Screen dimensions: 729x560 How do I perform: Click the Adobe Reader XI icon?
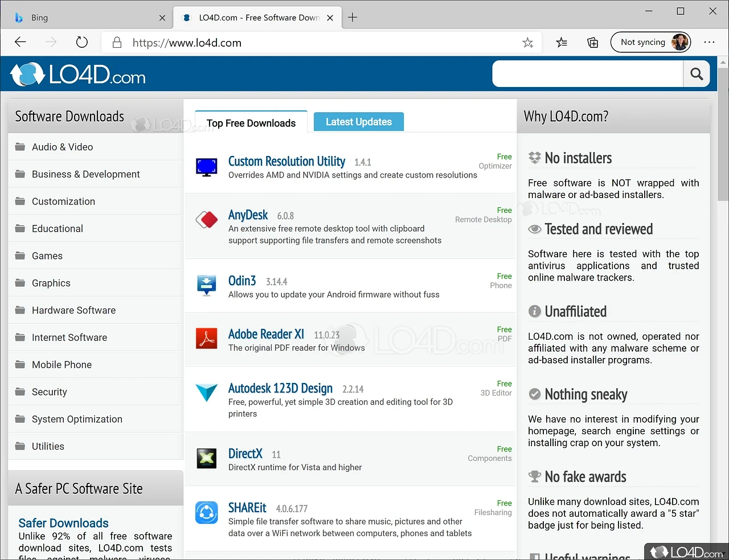[x=206, y=338]
